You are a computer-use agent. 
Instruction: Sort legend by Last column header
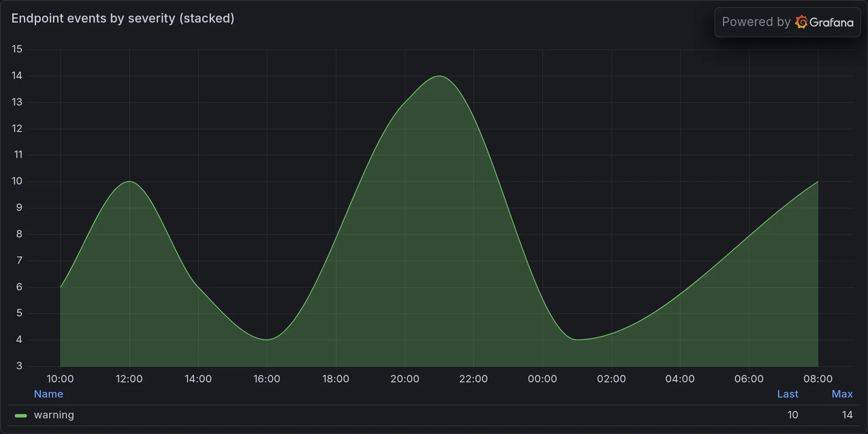coord(787,394)
